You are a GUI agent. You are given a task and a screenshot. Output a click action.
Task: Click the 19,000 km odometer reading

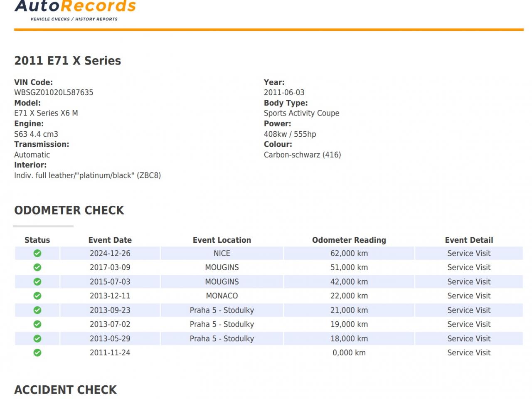coord(349,324)
